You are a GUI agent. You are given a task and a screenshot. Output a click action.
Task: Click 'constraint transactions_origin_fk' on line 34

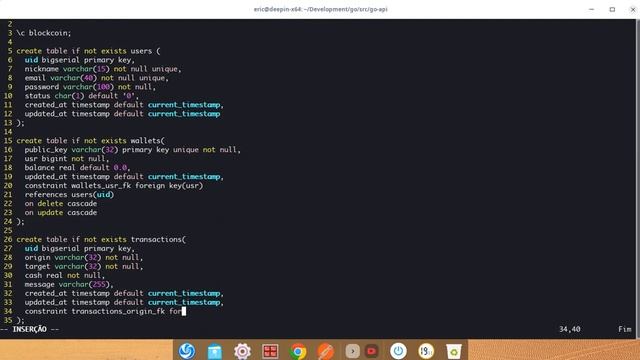95,311
